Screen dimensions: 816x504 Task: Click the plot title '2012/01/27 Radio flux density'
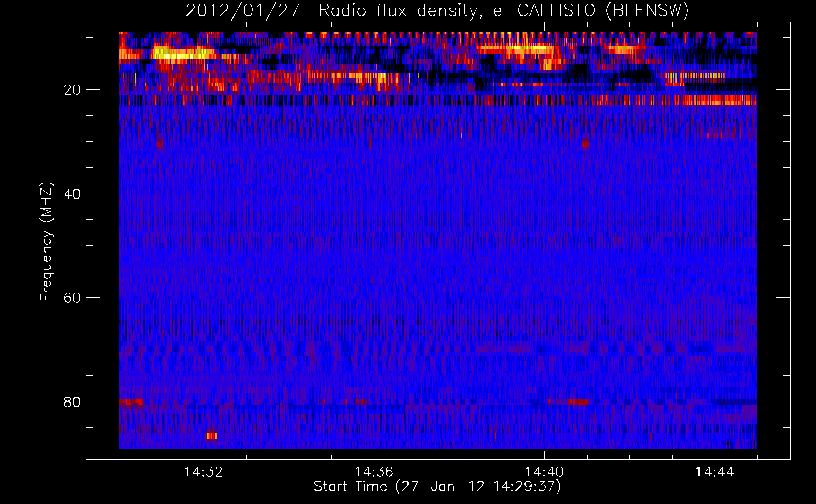pos(331,10)
